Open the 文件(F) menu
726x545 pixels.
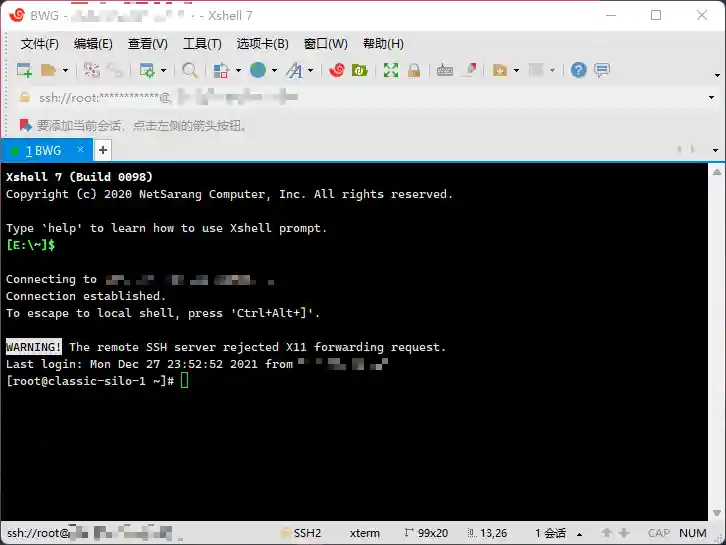pos(40,44)
